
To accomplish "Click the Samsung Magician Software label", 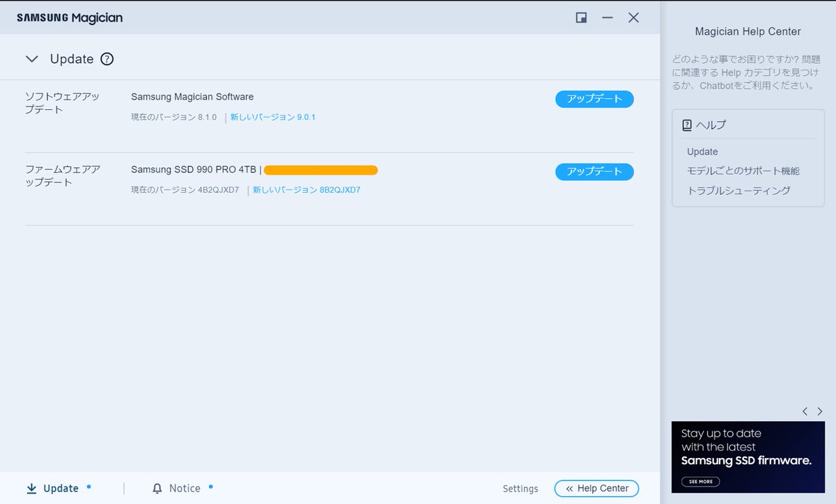I will pos(192,97).
